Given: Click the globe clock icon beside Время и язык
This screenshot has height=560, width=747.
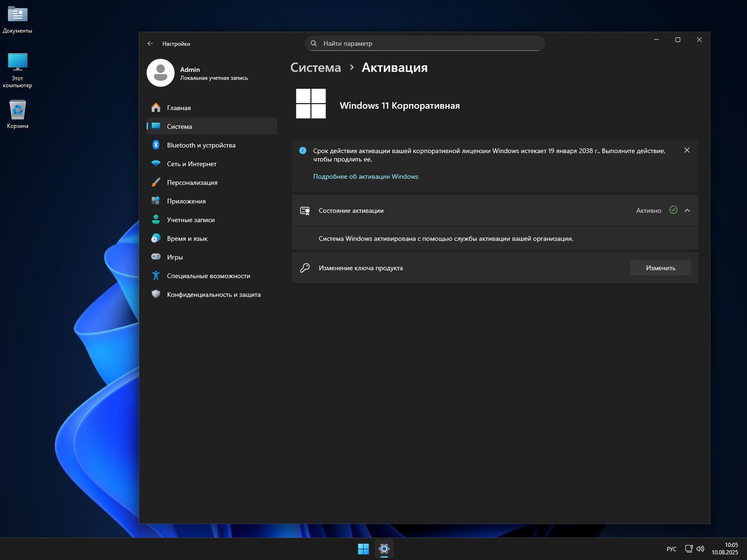Looking at the screenshot, I should [x=156, y=238].
